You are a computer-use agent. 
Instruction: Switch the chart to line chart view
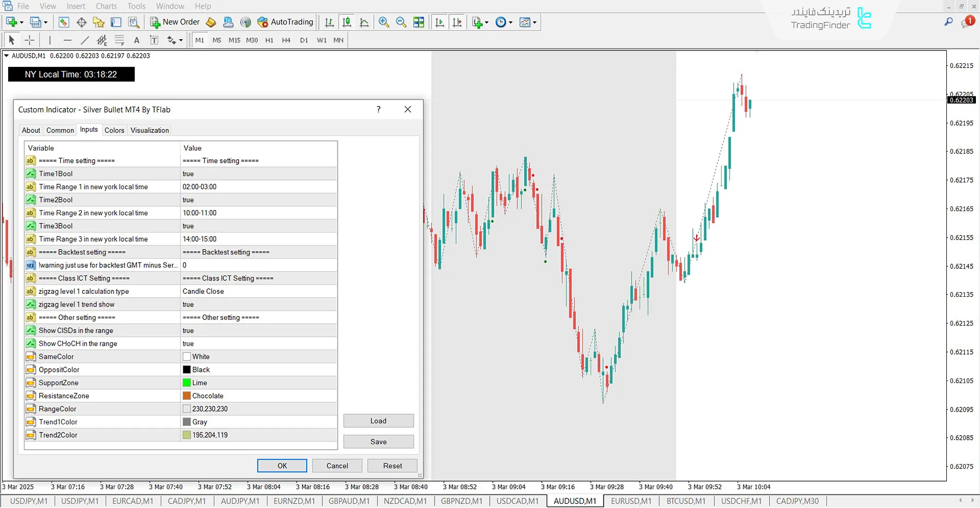click(365, 22)
